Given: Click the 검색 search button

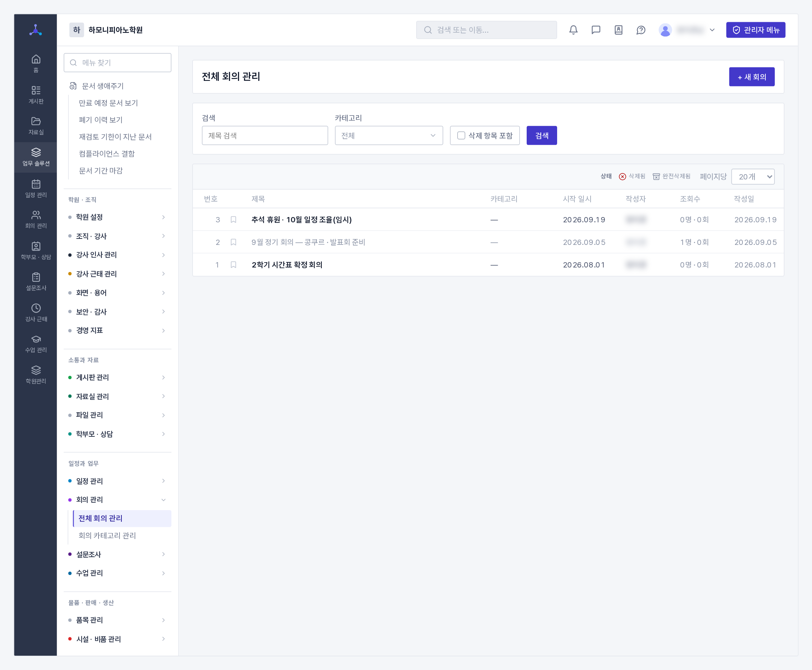Looking at the screenshot, I should (x=541, y=135).
